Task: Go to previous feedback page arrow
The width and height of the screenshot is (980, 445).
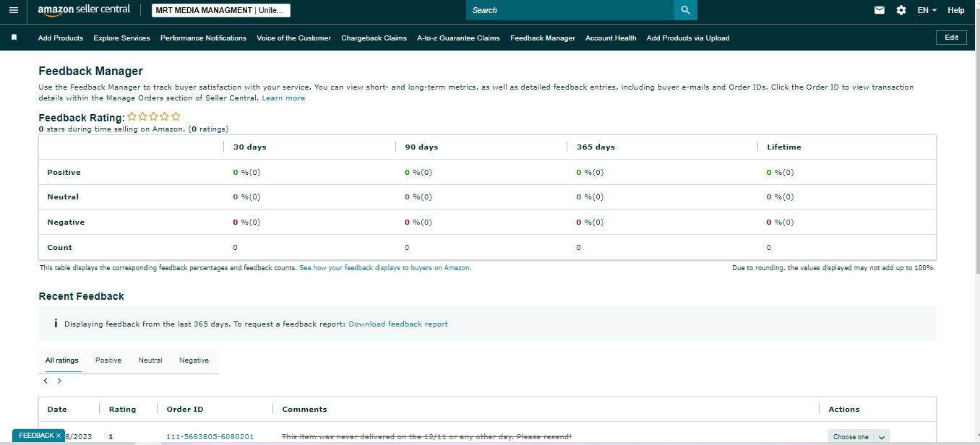Action: click(46, 381)
